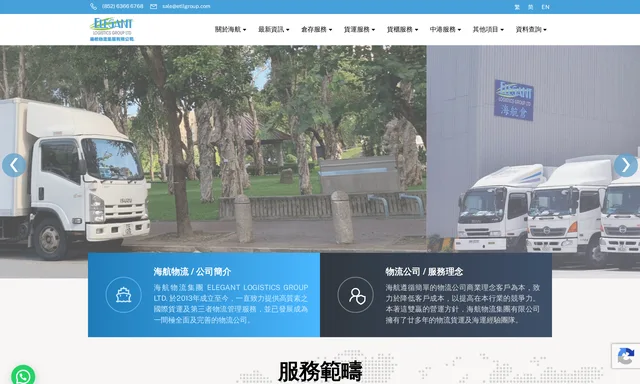
Task: Open the 貨運服務 dropdown menu
Action: (359, 29)
